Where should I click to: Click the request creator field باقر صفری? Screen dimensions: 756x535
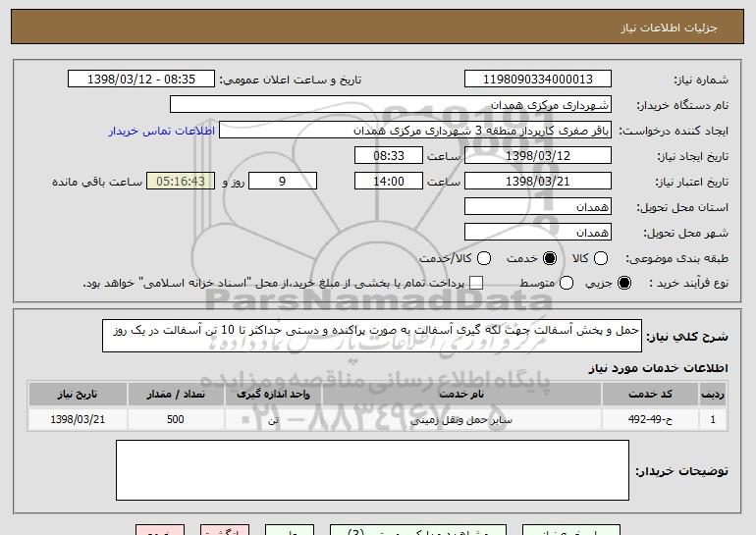tap(415, 131)
